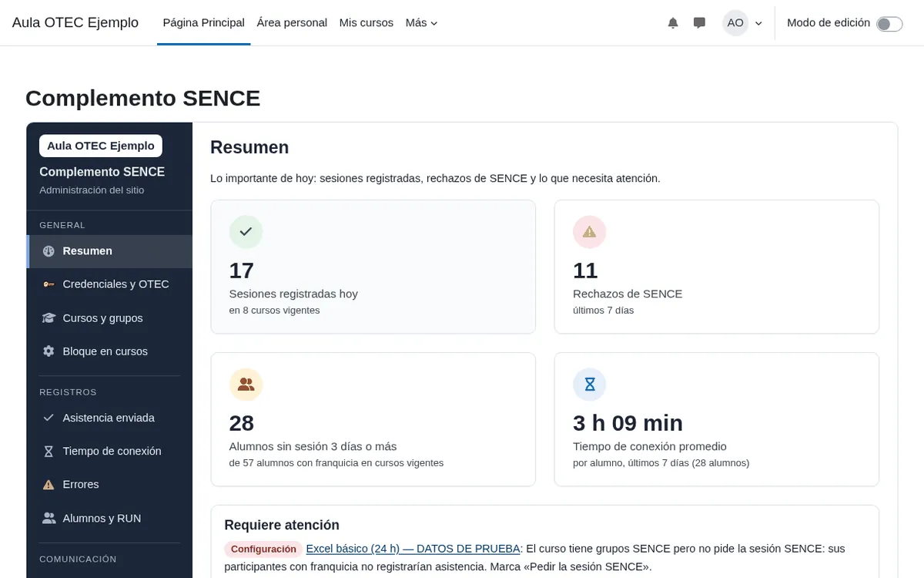Open Alumnos y RUN records
Viewport: 924px width, 578px height.
point(109,519)
